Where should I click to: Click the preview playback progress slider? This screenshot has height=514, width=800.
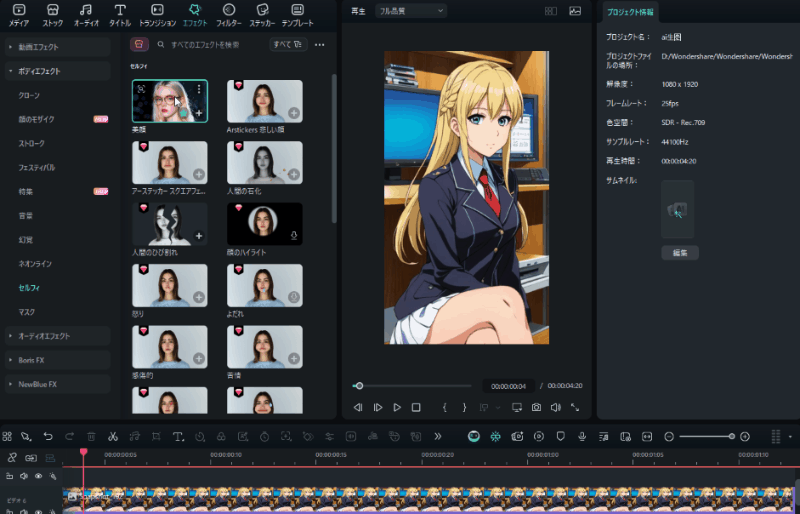pos(412,386)
